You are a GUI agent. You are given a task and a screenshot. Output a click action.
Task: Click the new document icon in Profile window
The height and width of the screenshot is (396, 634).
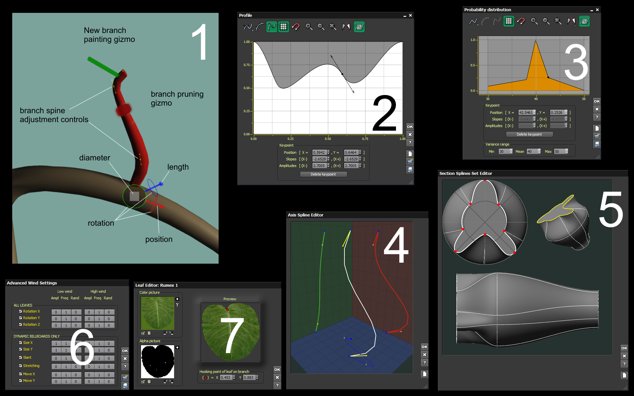[410, 154]
